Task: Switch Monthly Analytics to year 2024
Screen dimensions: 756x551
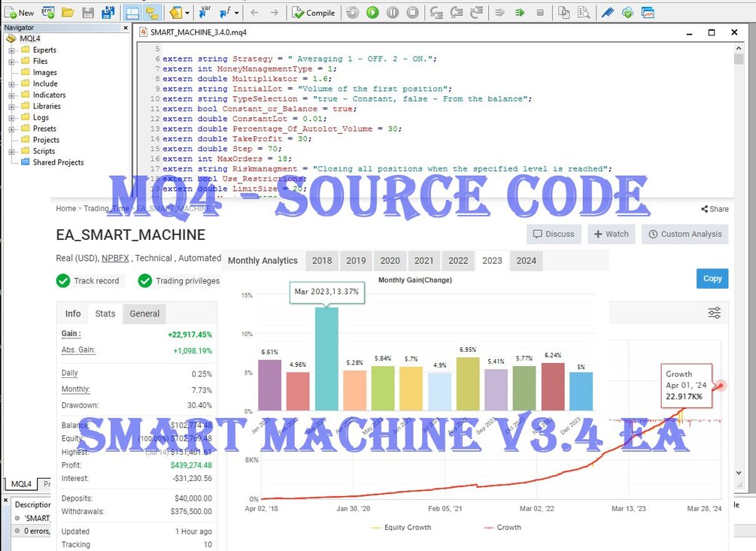Action: [x=526, y=261]
